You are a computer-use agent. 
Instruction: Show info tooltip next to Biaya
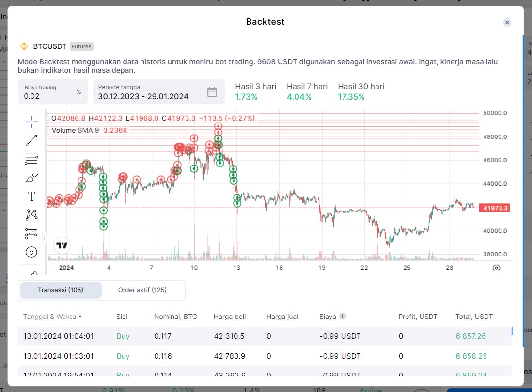(343, 317)
